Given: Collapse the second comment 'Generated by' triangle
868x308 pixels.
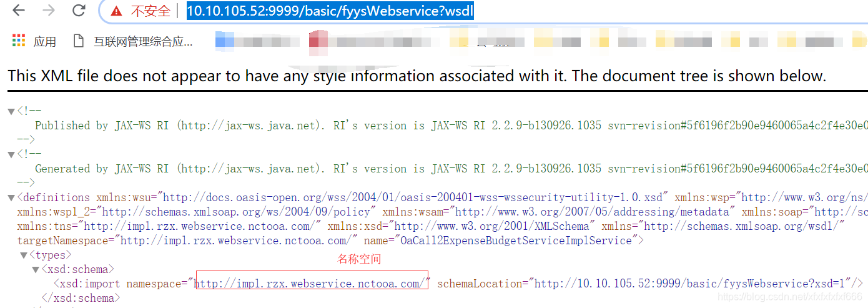Looking at the screenshot, I should coord(11,154).
